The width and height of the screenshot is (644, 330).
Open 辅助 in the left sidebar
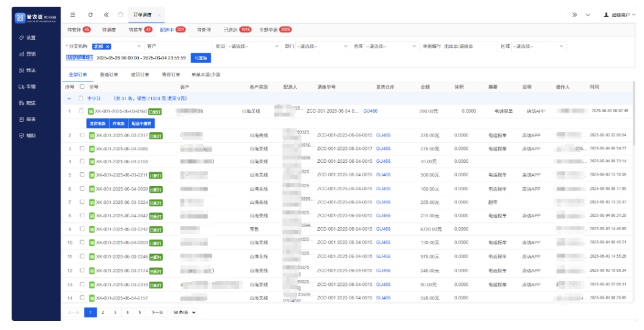[x=28, y=136]
